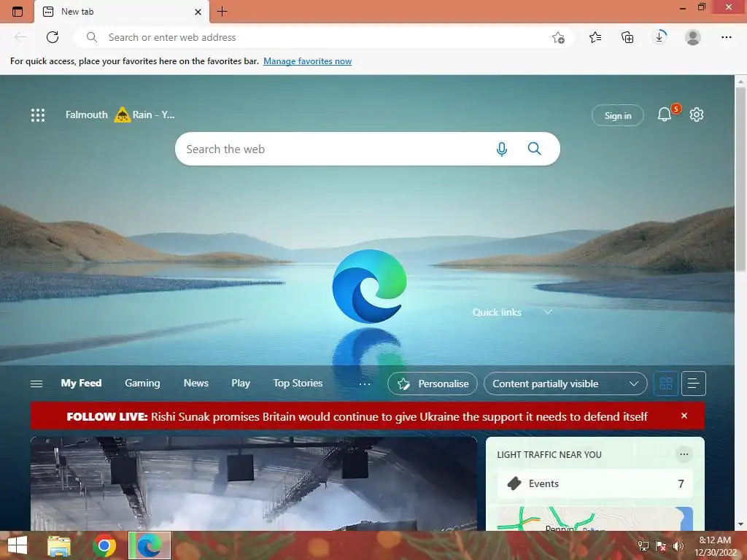Click the Personalise button

click(433, 384)
